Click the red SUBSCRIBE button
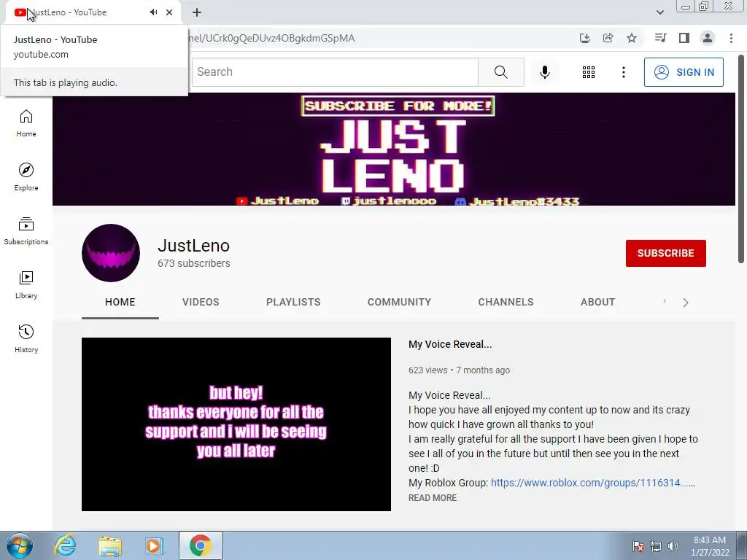747x560 pixels. click(x=665, y=253)
